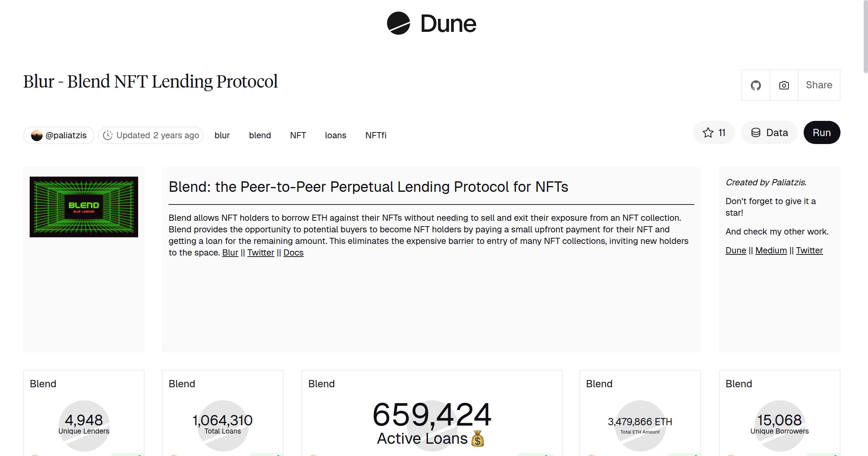
Task: Open the dashboard's GitHub link
Action: coord(756,85)
